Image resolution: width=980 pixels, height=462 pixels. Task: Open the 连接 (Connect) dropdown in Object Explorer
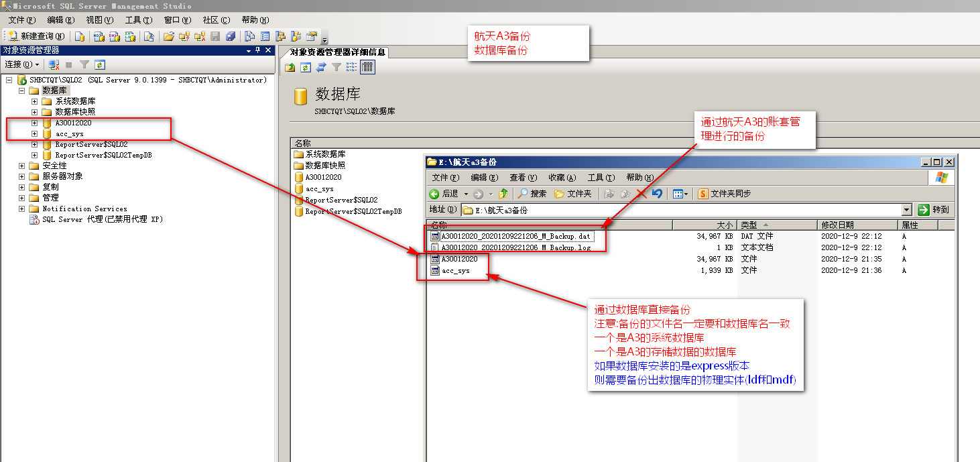click(x=21, y=64)
